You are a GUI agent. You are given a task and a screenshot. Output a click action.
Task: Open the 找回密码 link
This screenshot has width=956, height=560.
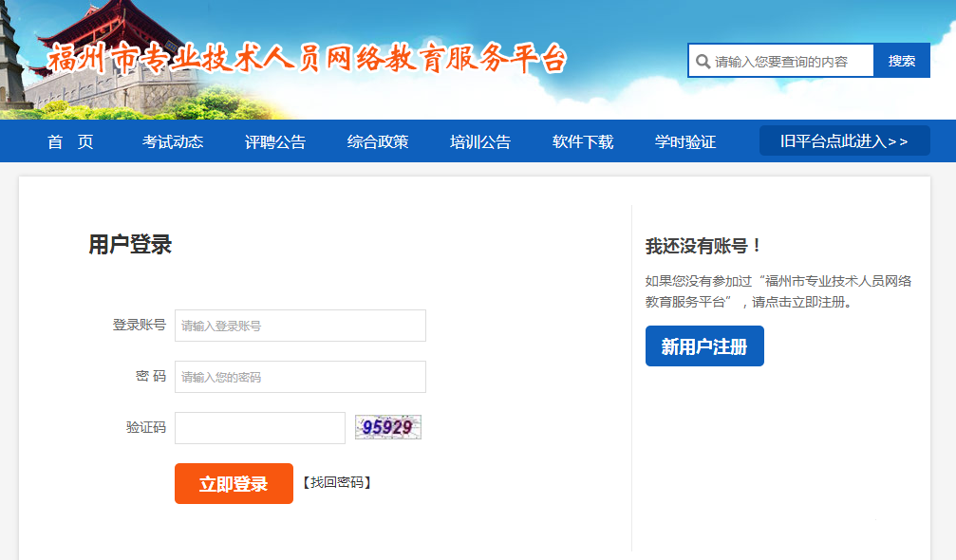coord(336,483)
